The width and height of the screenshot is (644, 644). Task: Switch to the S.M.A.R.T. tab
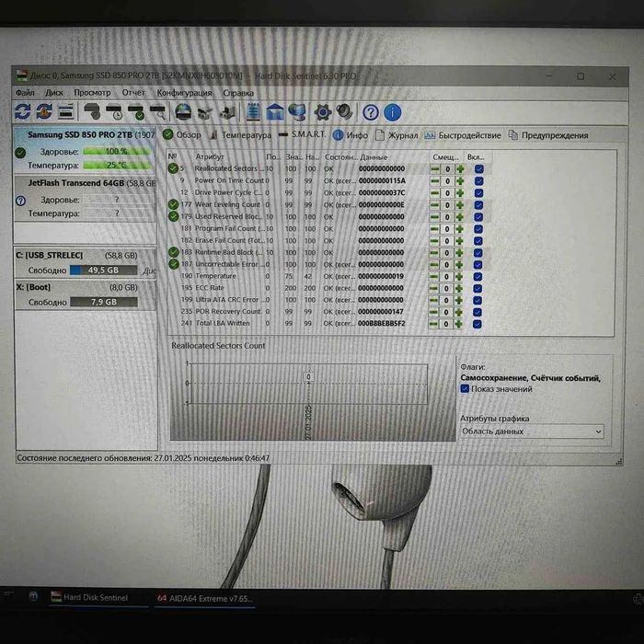pyautogui.click(x=302, y=134)
